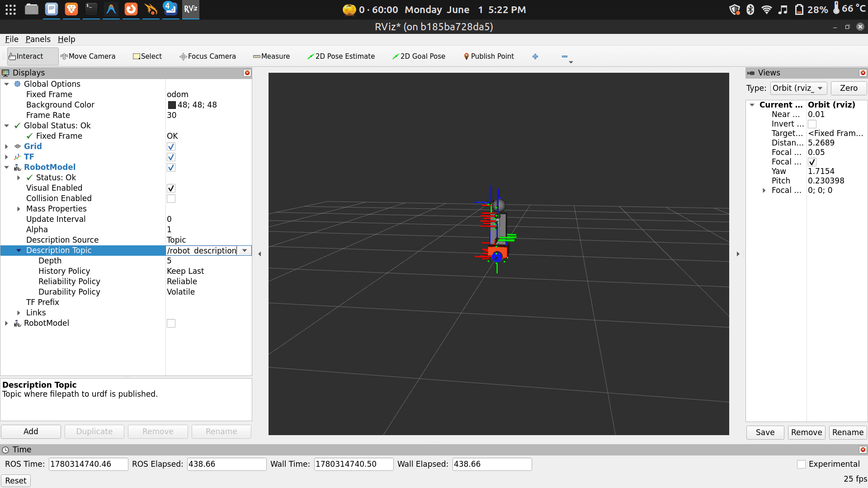The width and height of the screenshot is (868, 488).
Task: Expand Status: Ok under RobotModel
Action: point(19,178)
